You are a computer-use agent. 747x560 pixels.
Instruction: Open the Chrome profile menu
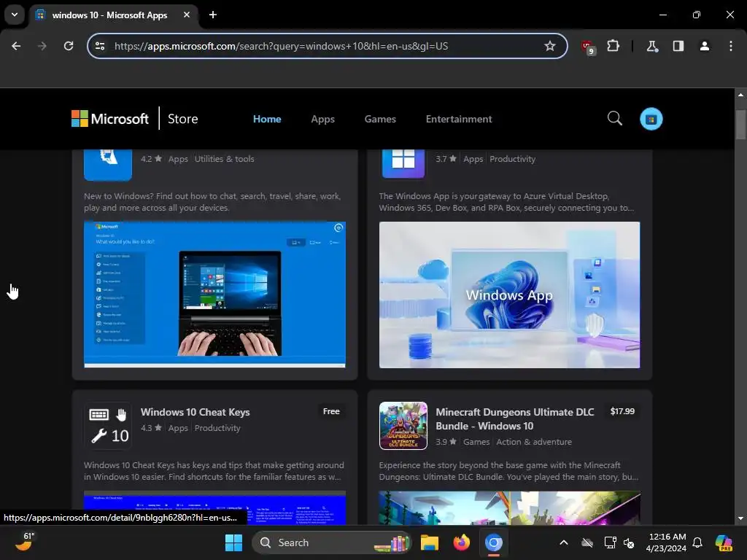click(704, 46)
